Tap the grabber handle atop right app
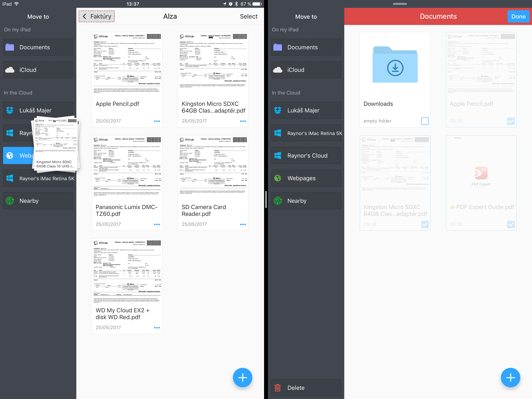The image size is (532, 399). click(400, 4)
